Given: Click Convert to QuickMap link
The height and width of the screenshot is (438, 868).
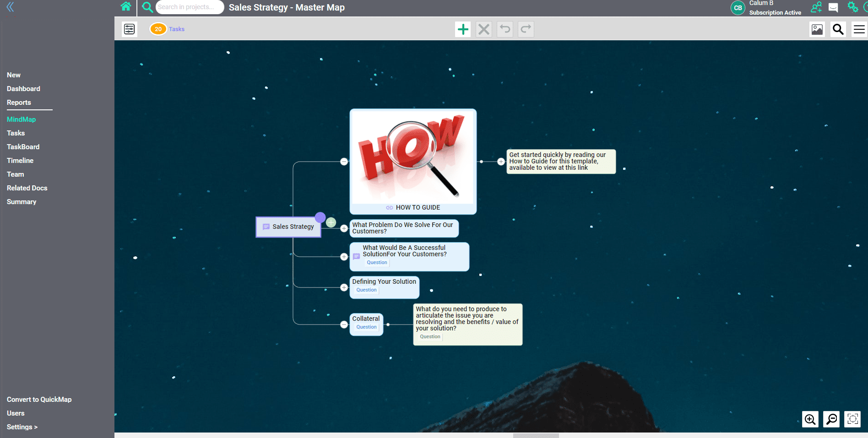Looking at the screenshot, I should pos(39,400).
